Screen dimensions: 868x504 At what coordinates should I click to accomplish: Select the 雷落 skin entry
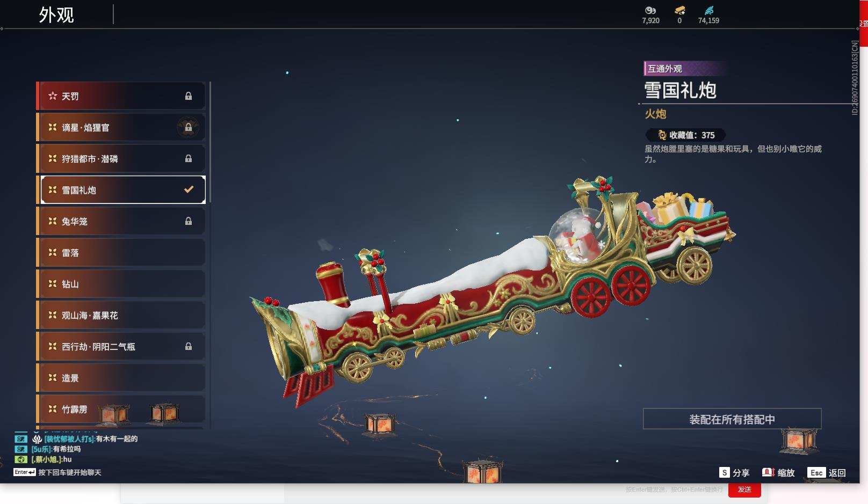click(x=121, y=253)
